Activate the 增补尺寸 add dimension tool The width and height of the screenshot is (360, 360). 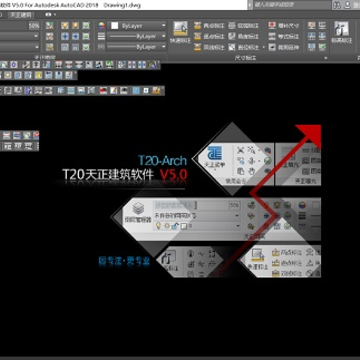pos(284,26)
